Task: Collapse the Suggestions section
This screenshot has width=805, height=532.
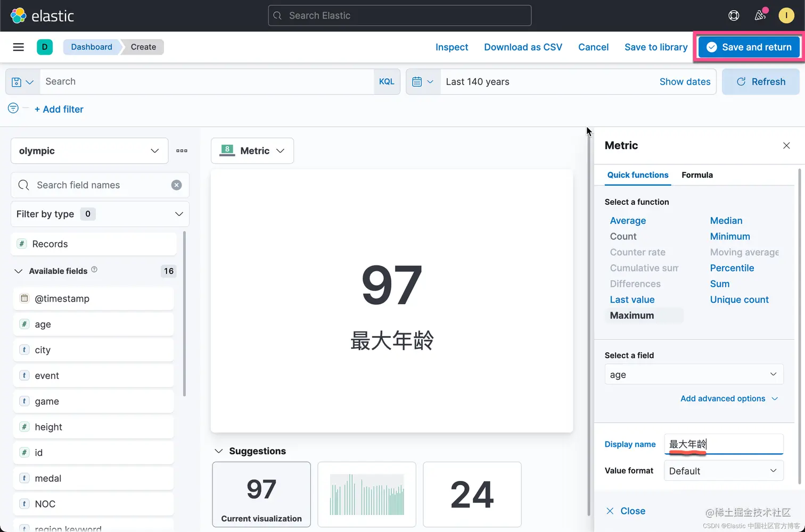Action: [x=218, y=451]
